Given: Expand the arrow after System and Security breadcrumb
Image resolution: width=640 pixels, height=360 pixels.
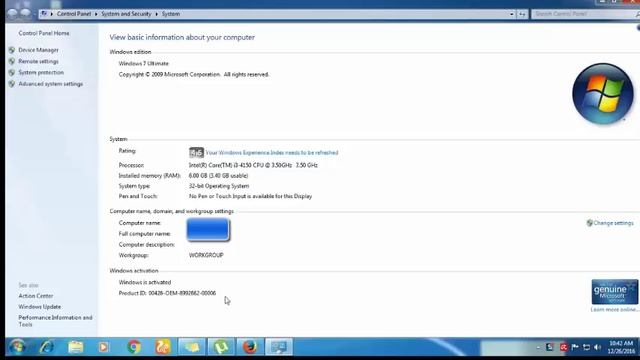Looking at the screenshot, I should (x=156, y=14).
